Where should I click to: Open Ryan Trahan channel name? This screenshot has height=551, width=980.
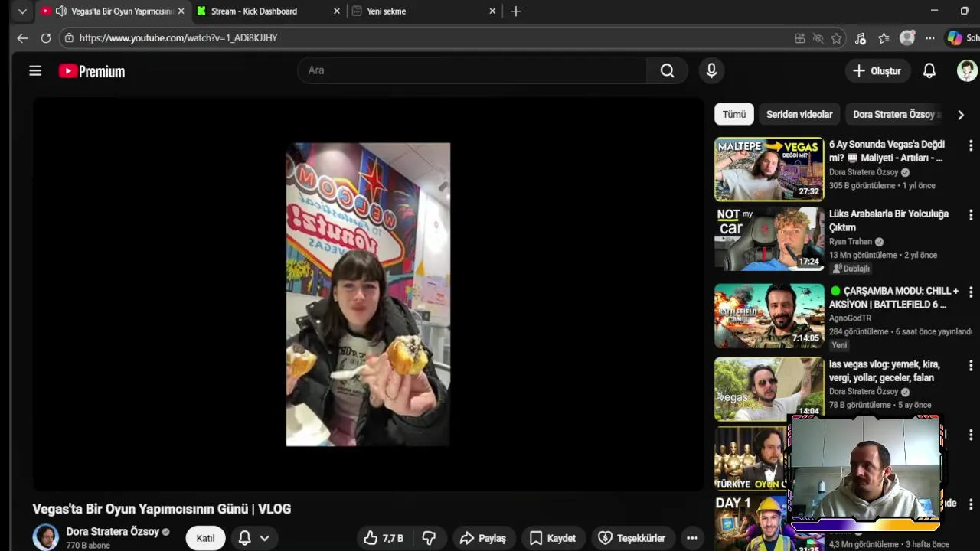point(851,241)
